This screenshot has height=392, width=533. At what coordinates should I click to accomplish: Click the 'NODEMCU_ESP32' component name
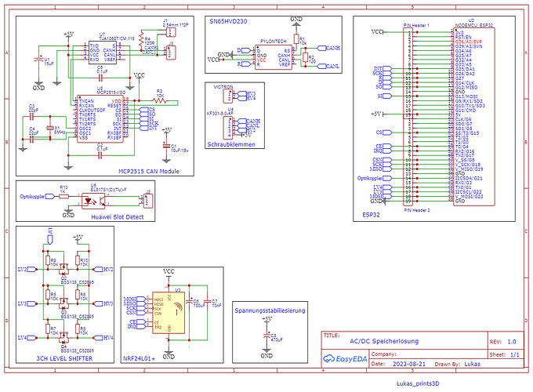pyautogui.click(x=474, y=25)
